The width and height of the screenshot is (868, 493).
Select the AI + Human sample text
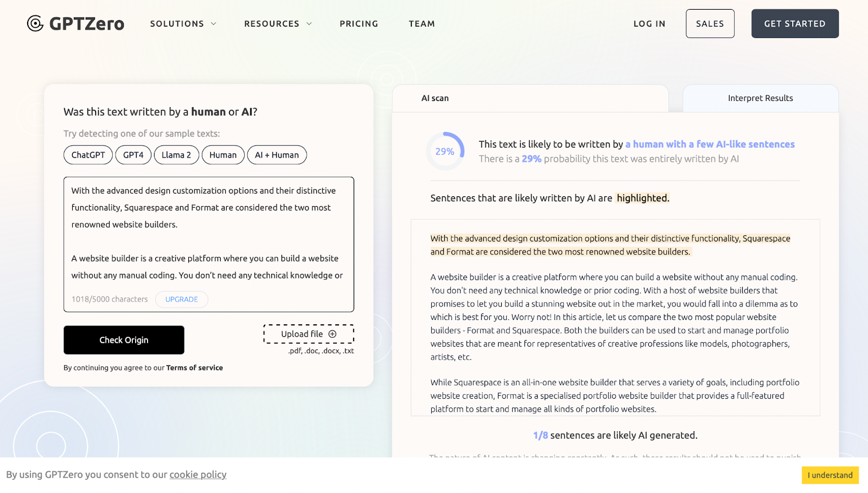click(277, 155)
